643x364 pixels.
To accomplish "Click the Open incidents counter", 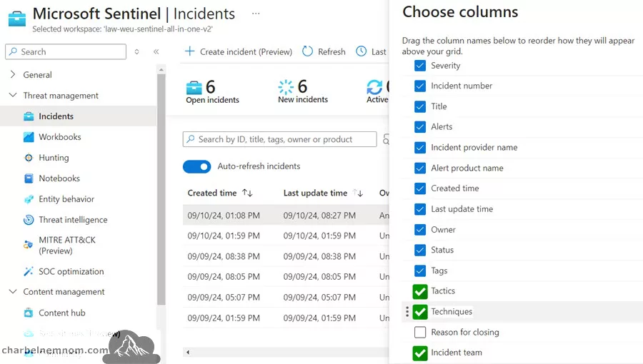I will pos(212,92).
